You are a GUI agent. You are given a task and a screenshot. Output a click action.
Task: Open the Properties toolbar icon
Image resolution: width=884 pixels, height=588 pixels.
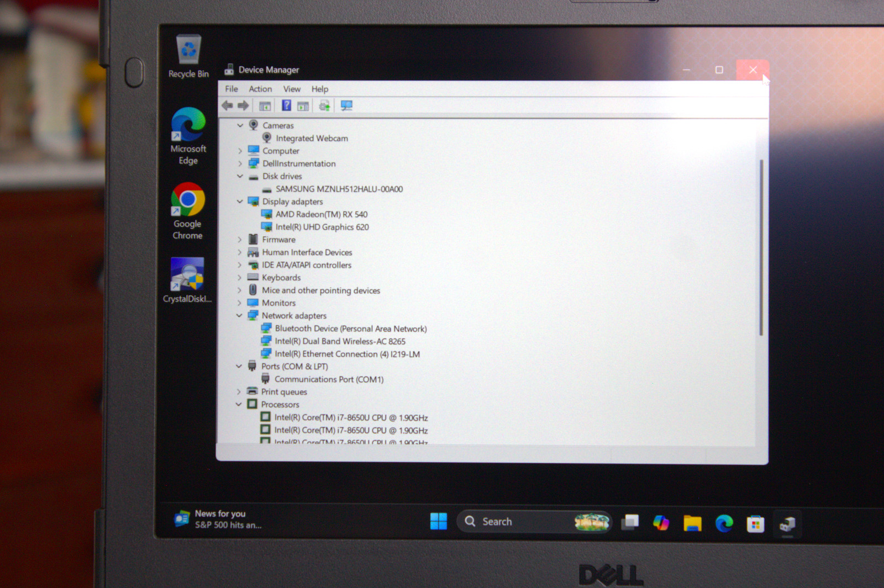coord(265,106)
